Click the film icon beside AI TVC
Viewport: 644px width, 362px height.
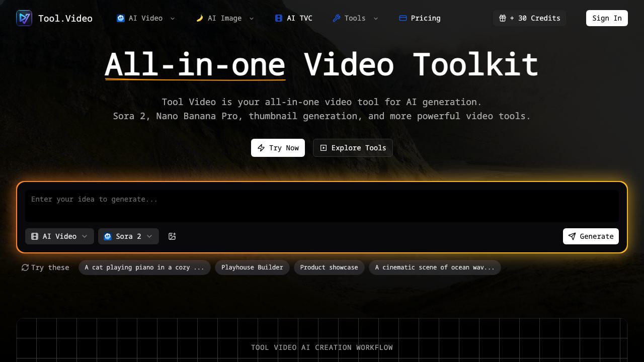click(x=279, y=18)
